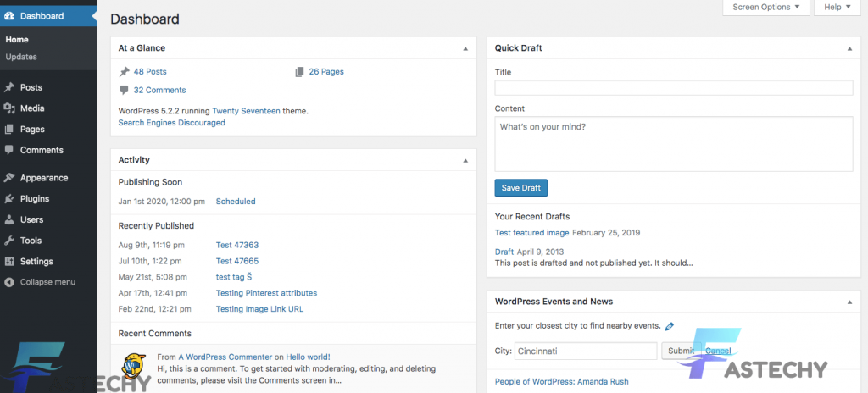Open the Test 47363 post link
Screen dimensions: 868x393
click(x=237, y=246)
